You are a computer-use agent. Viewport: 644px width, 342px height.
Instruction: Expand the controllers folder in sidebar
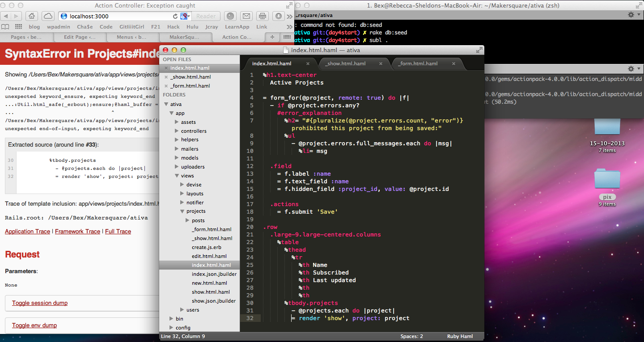click(177, 131)
